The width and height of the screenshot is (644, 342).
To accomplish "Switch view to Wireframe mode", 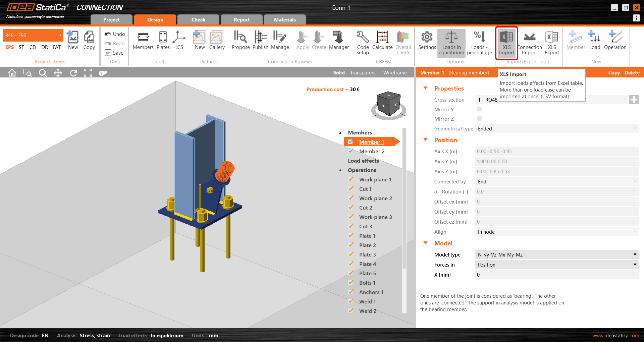I will 395,73.
